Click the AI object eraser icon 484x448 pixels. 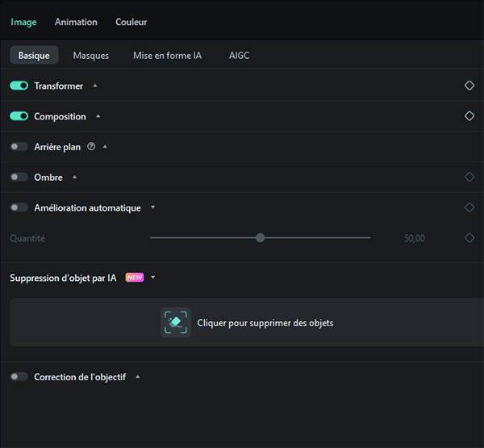176,322
